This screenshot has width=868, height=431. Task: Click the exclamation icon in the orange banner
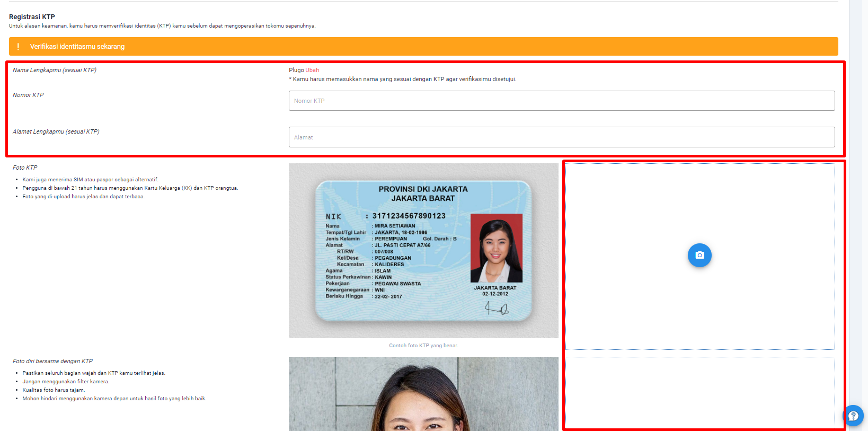pyautogui.click(x=18, y=47)
